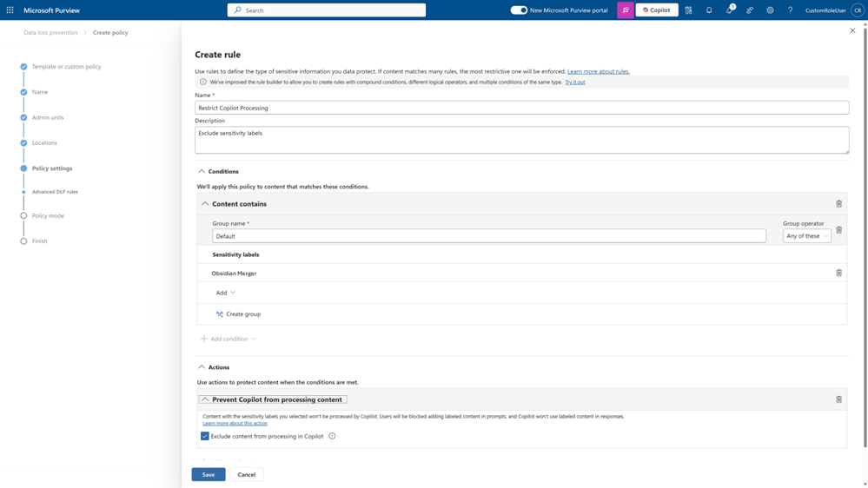
Task: Collapse Prevent Copilot from processing content
Action: point(205,399)
